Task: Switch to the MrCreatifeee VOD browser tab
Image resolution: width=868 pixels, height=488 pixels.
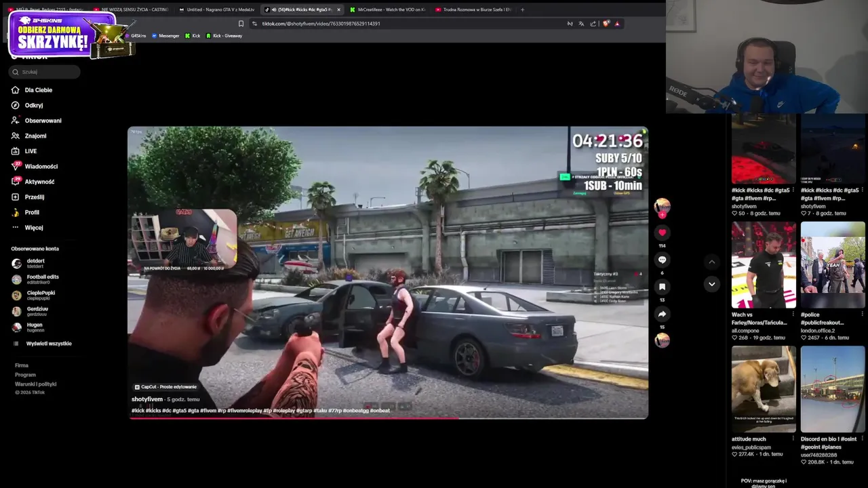Action: tap(388, 9)
